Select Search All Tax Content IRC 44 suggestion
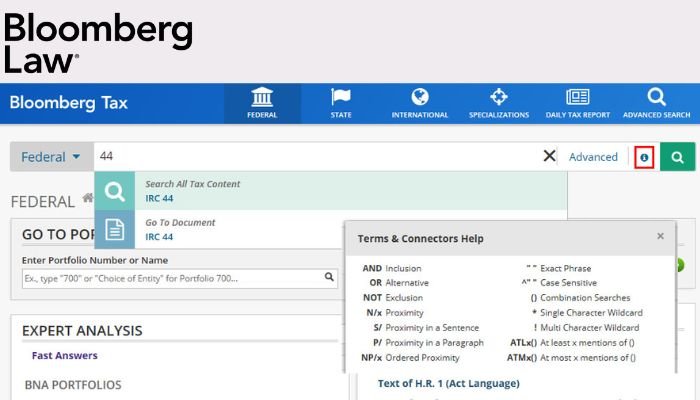 pos(330,191)
